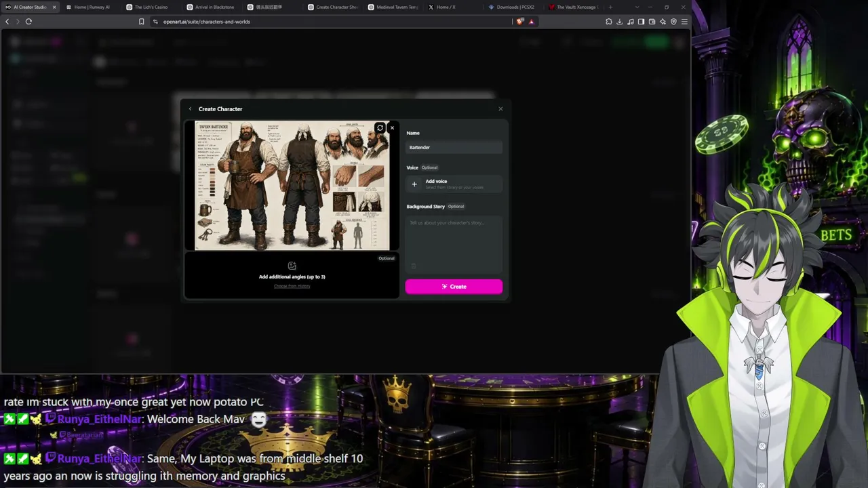The height and width of the screenshot is (488, 868).
Task: Click into the Background Story text area
Action: (454, 244)
